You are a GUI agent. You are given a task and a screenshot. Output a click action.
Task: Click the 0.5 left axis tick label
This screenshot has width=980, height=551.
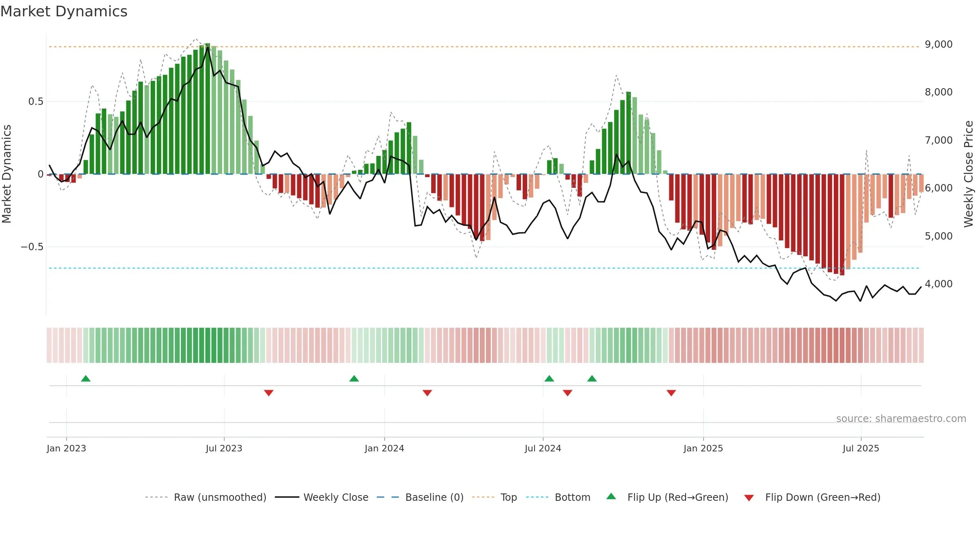click(36, 102)
